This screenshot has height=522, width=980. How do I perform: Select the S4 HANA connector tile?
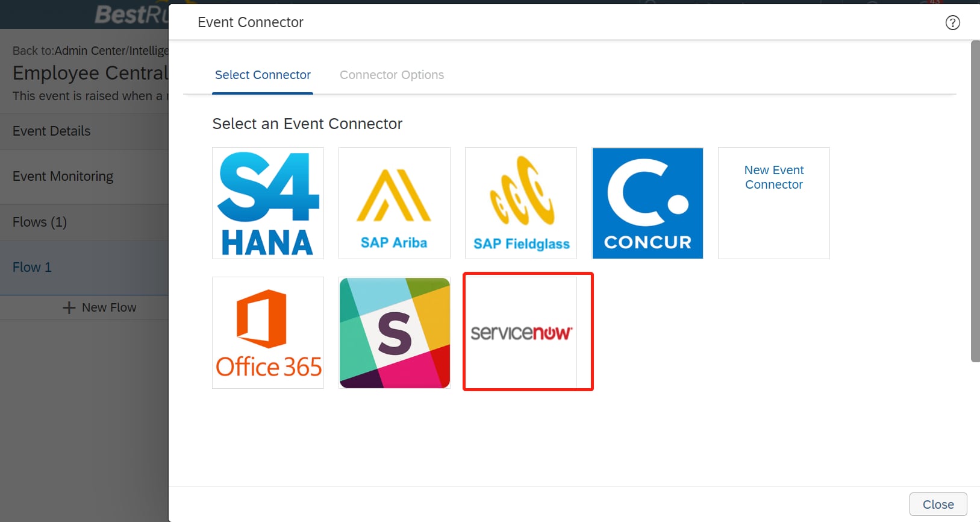[268, 203]
